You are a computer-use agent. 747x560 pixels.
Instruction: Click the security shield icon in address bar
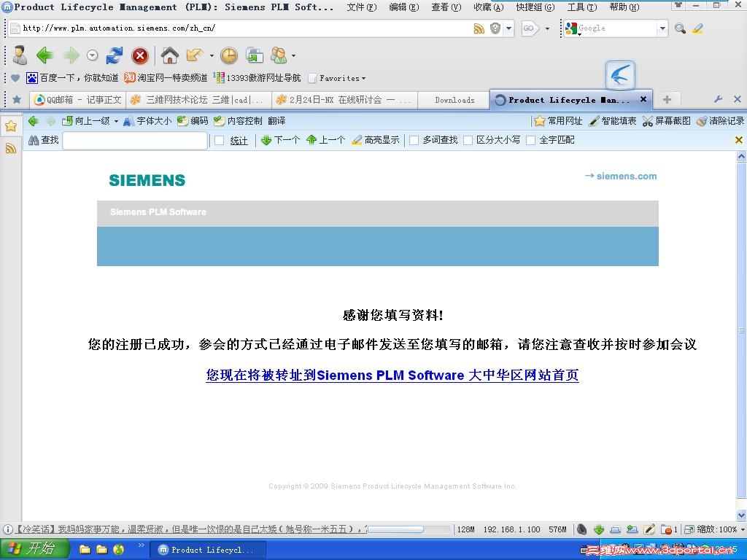(x=495, y=28)
